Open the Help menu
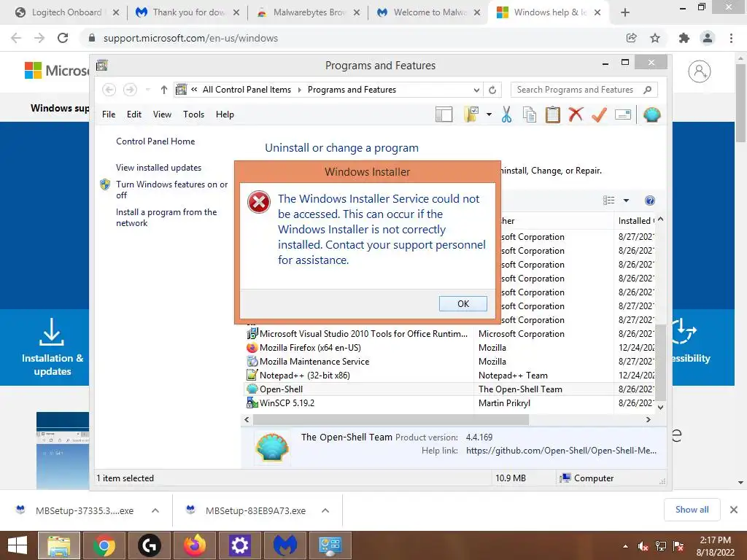The image size is (747, 560). (225, 114)
